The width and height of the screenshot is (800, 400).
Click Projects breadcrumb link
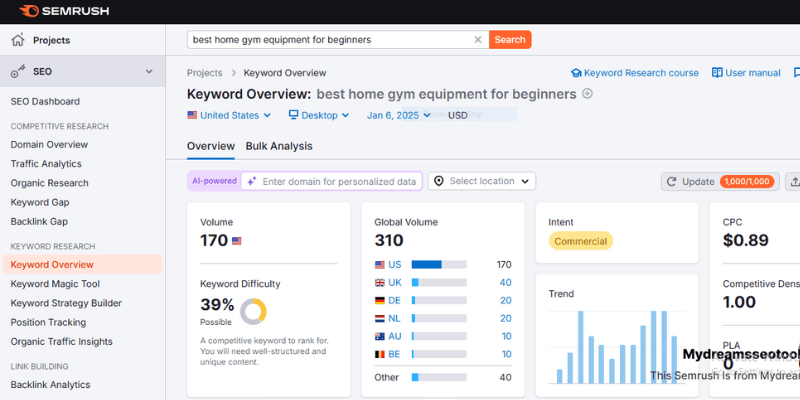[x=205, y=73]
